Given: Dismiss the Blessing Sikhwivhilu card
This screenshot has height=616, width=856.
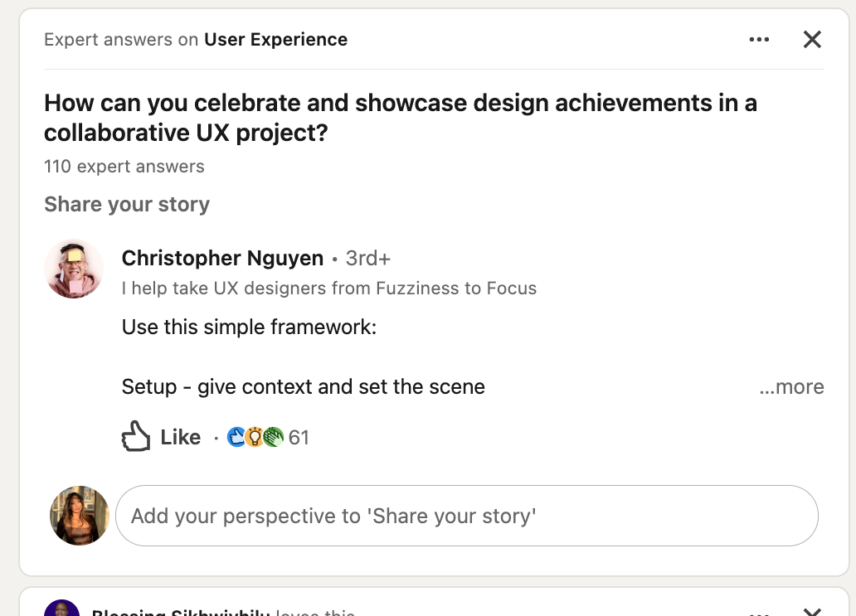Looking at the screenshot, I should point(811,611).
